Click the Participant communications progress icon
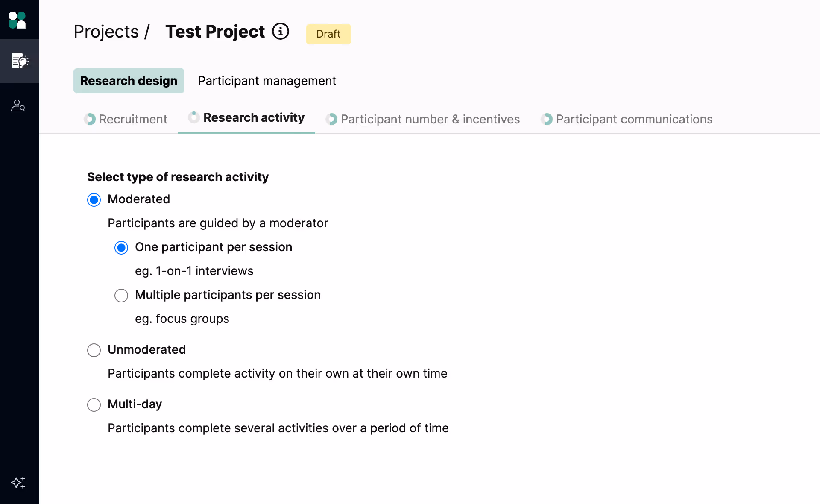Screen dimensions: 820x504 click(547, 119)
